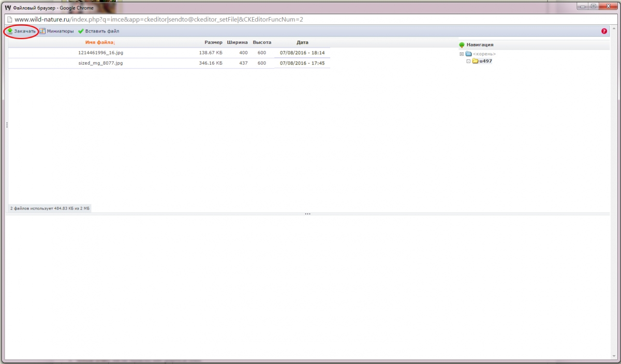Sort files by the Размер column
621x364 pixels.
tap(213, 42)
